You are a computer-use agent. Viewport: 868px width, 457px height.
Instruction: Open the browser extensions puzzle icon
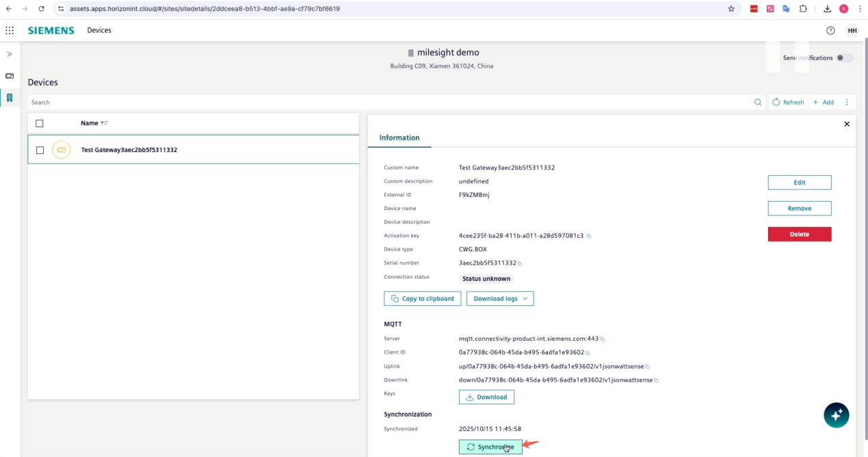[x=803, y=9]
